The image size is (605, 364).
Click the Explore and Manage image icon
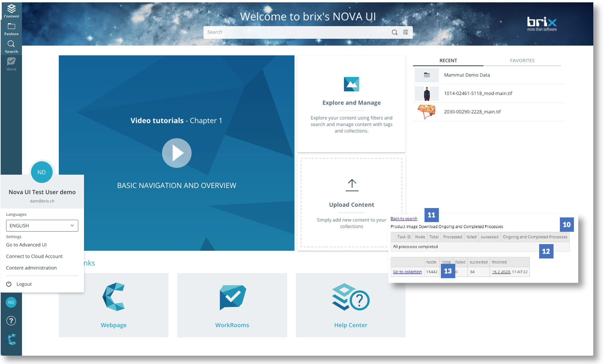(351, 84)
